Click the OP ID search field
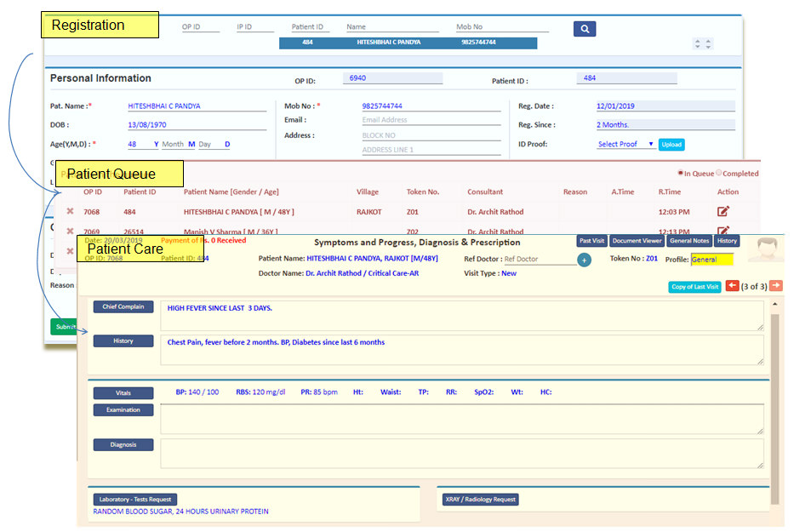Screen dimensions: 794x532 (201, 27)
